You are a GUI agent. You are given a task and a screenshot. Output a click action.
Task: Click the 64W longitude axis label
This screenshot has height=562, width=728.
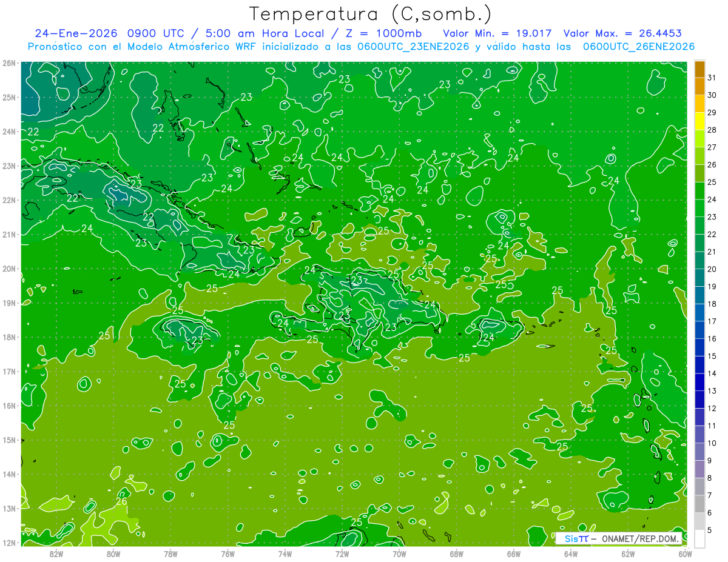point(571,554)
